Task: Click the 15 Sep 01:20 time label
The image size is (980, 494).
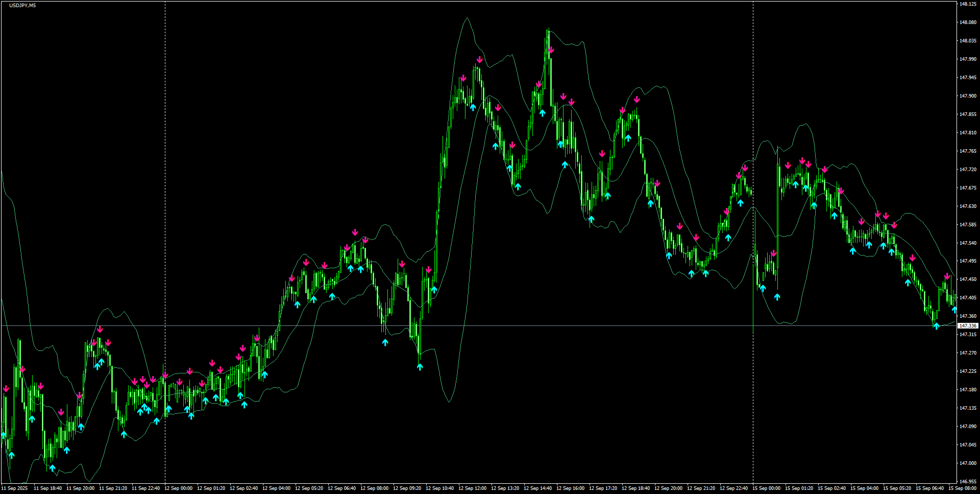Action: [x=799, y=488]
